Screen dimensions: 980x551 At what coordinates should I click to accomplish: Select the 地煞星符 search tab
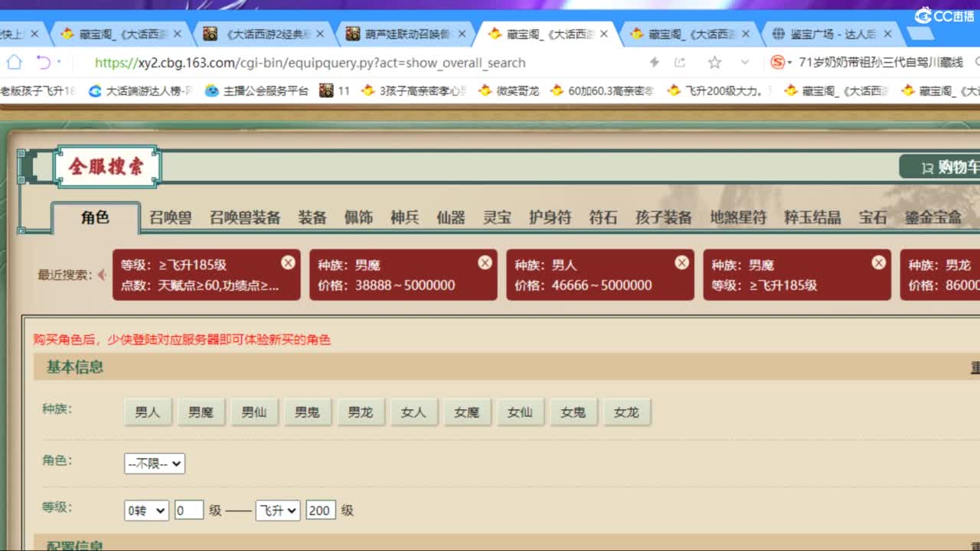738,217
